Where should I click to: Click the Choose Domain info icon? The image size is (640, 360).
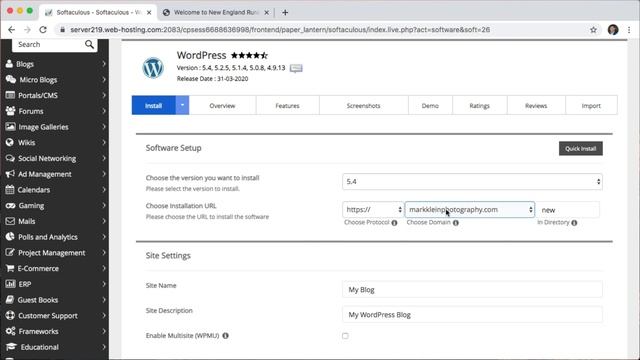coord(456,222)
